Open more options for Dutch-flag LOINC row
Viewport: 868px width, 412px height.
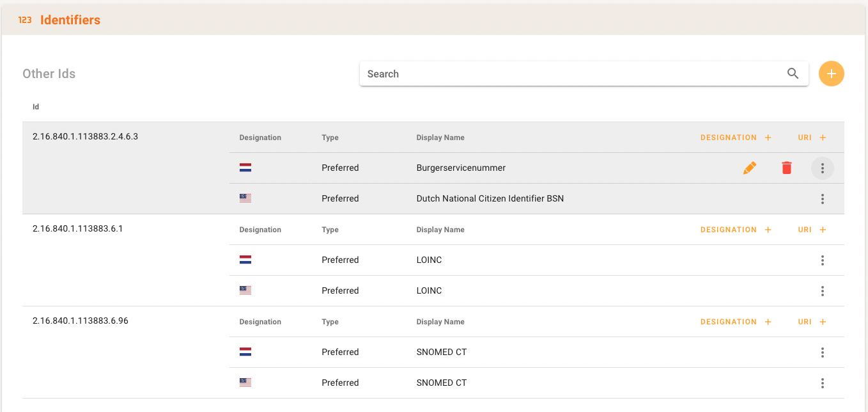(x=822, y=260)
